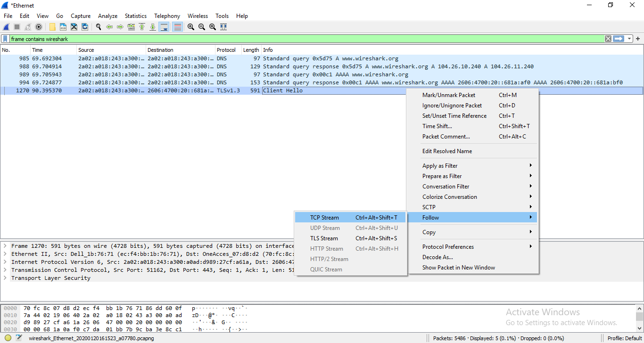Expand Frame 1270 details tree row
This screenshot has width=644, height=343.
5,246
